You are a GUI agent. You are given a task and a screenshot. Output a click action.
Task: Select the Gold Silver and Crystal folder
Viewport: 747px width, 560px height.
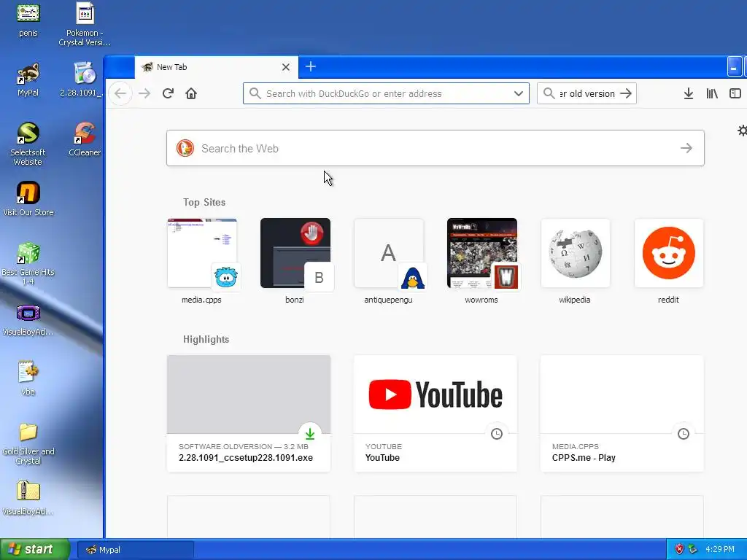coord(28,444)
